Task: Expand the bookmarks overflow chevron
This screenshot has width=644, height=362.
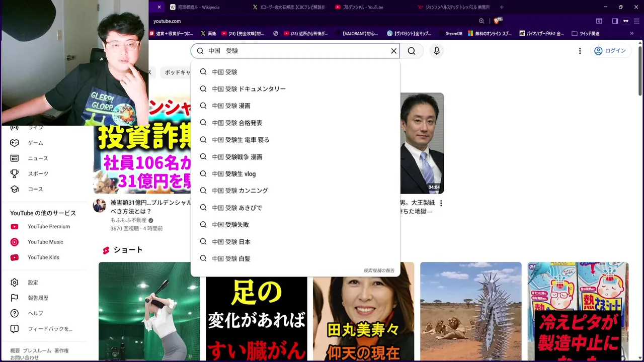Action: (631, 34)
